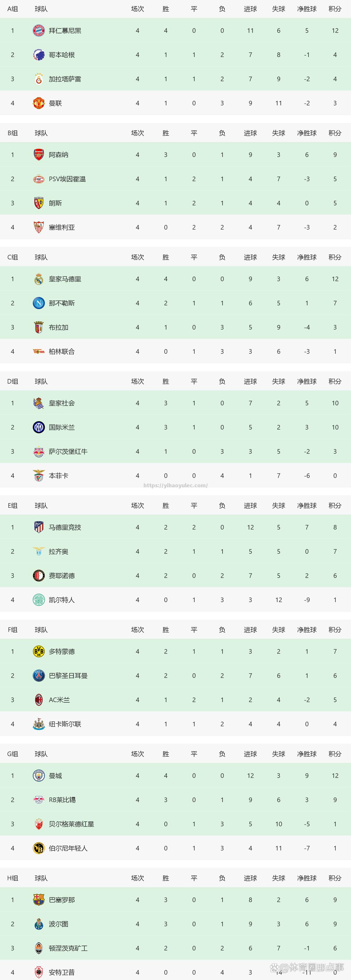Image resolution: width=351 pixels, height=980 pixels.
Task: Click the 积分 column header in B组
Action: 335,133
